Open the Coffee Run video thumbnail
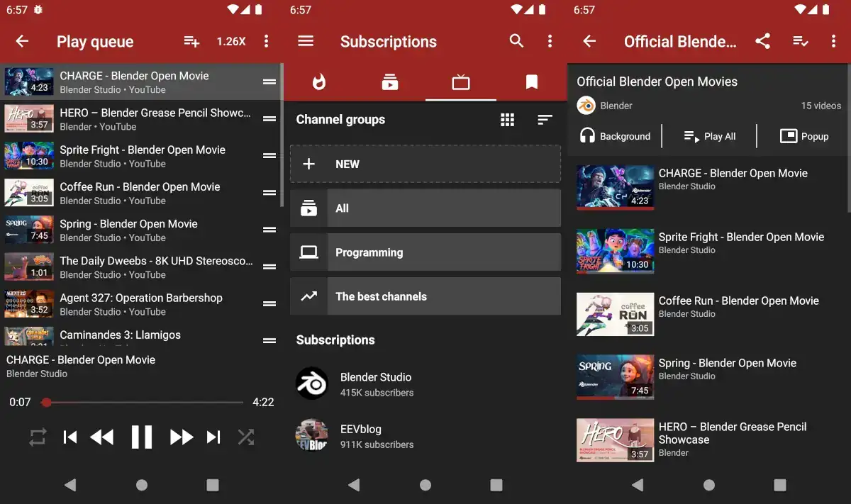Viewport: 851px width, 504px height. 615,313
